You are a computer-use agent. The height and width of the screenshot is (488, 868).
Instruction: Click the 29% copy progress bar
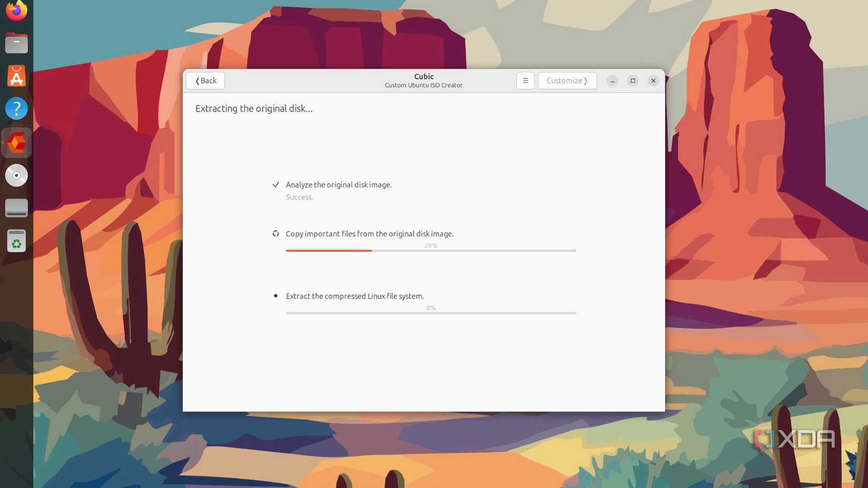coord(430,250)
